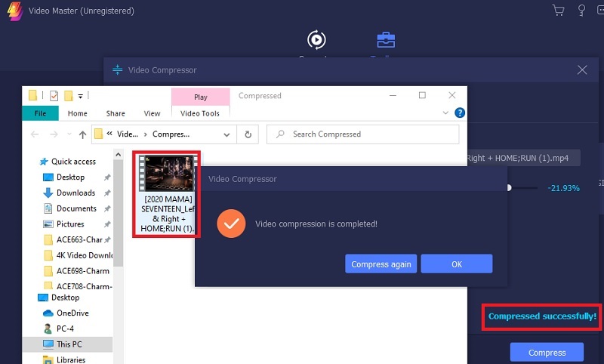Open Desktop under Quick access
The width and height of the screenshot is (604, 364).
70,177
